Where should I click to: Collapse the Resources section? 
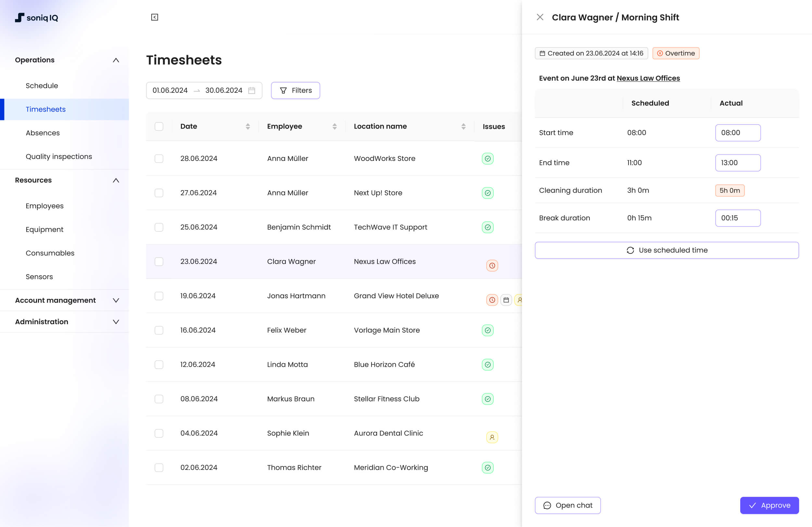(116, 180)
